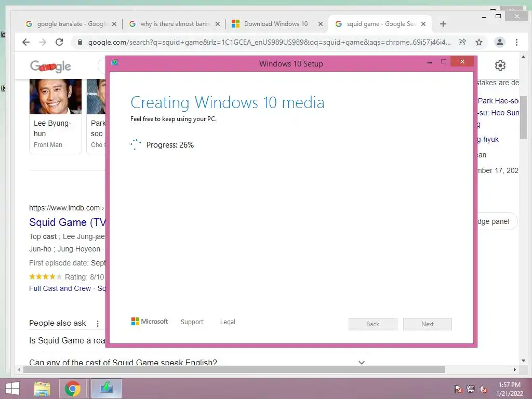This screenshot has height=399, width=532.
Task: Open the Legal link in Setup
Action: tap(228, 322)
